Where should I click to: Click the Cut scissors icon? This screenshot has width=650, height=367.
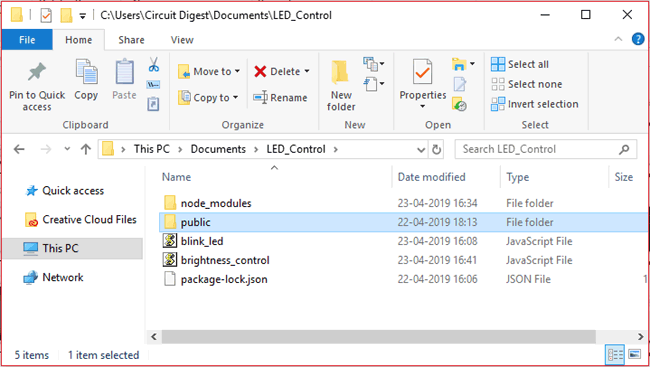tap(153, 65)
